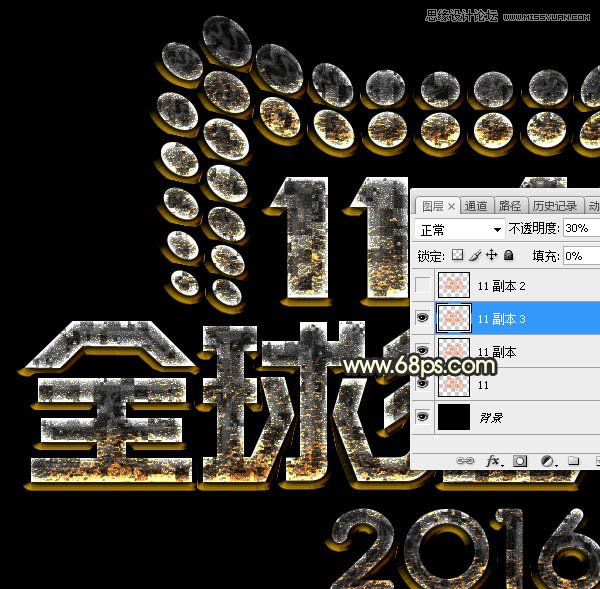
Task: Click the 不透明度 opacity label
Action: pos(533,228)
